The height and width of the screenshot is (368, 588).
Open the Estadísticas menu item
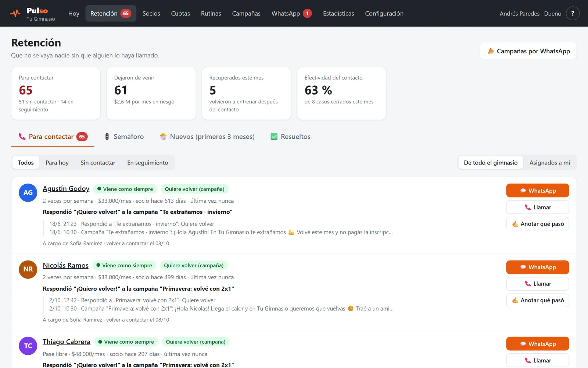[x=338, y=13]
